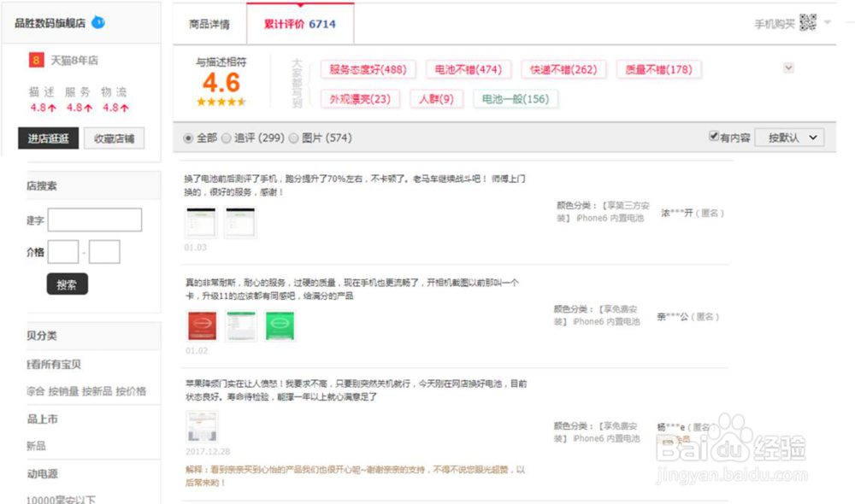Open first review's first screenshot thumbnail
Viewport: 855px width, 504px height.
[201, 222]
